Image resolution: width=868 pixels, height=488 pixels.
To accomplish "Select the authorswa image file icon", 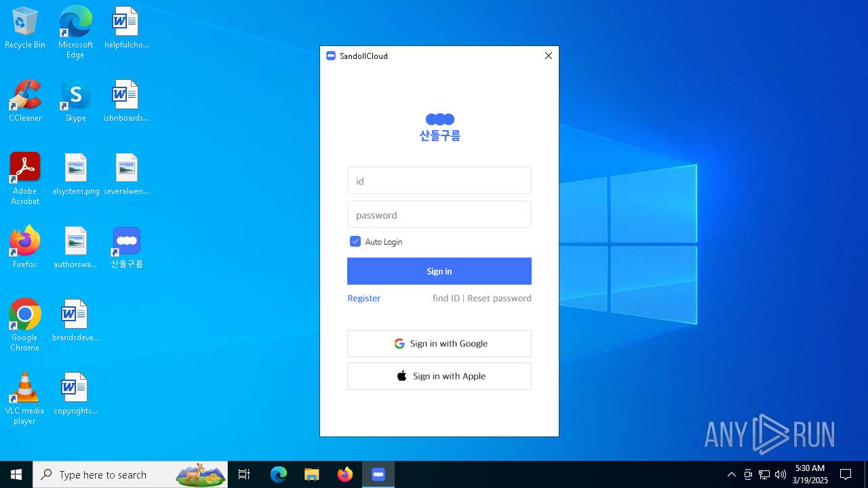I will pos(75,247).
